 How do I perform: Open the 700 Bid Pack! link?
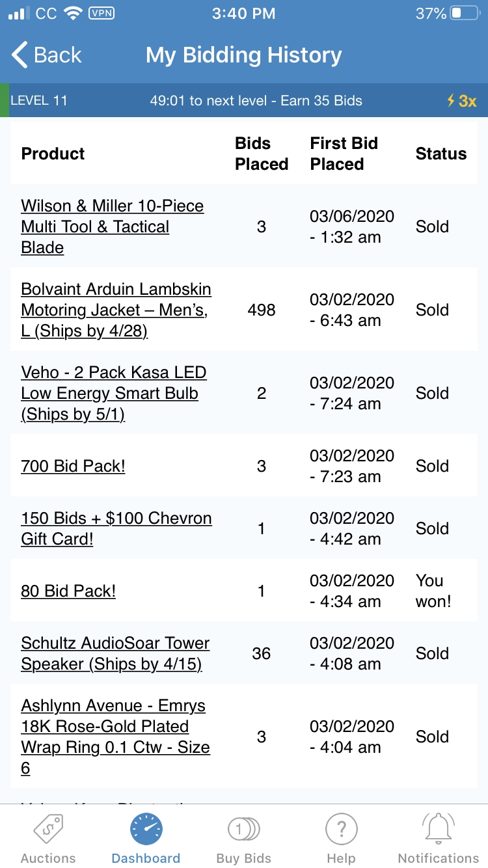pos(73,466)
